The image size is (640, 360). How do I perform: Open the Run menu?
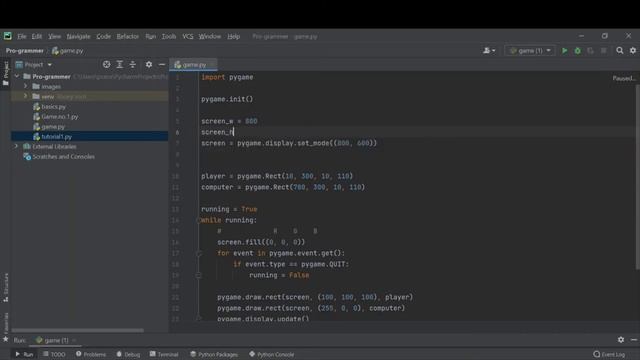(151, 36)
